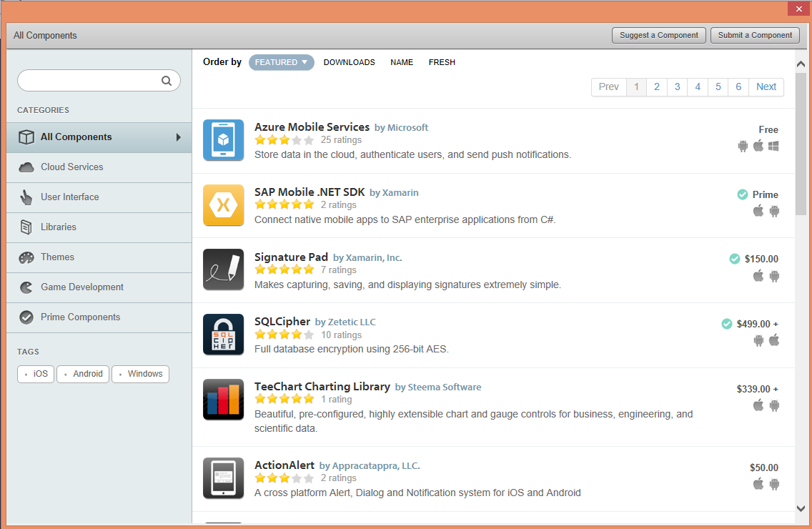Viewport: 812px width, 529px height.
Task: Click the search magnifier icon
Action: coord(167,81)
